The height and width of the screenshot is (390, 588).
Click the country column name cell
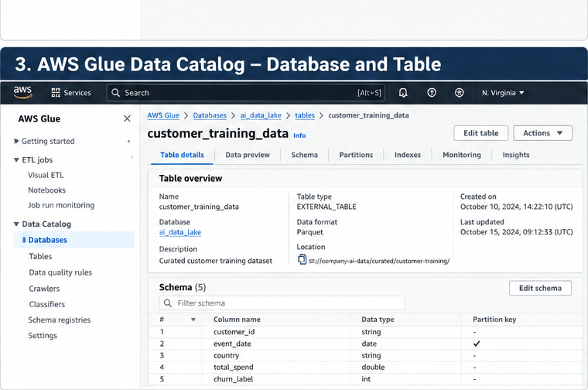coord(226,355)
